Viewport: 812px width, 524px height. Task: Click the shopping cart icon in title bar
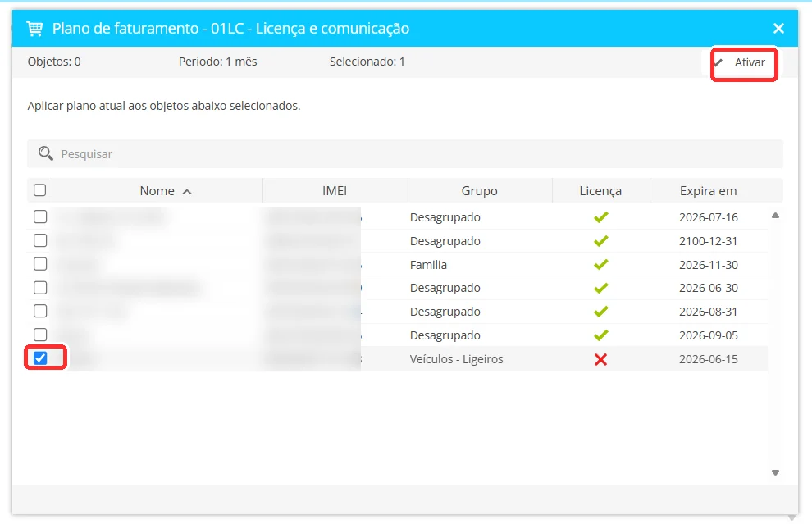click(x=34, y=29)
